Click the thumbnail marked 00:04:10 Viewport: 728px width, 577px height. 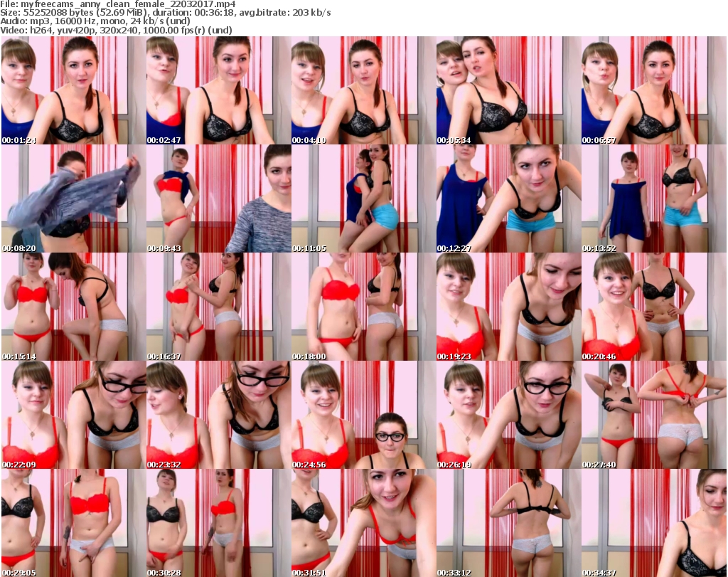(x=364, y=90)
